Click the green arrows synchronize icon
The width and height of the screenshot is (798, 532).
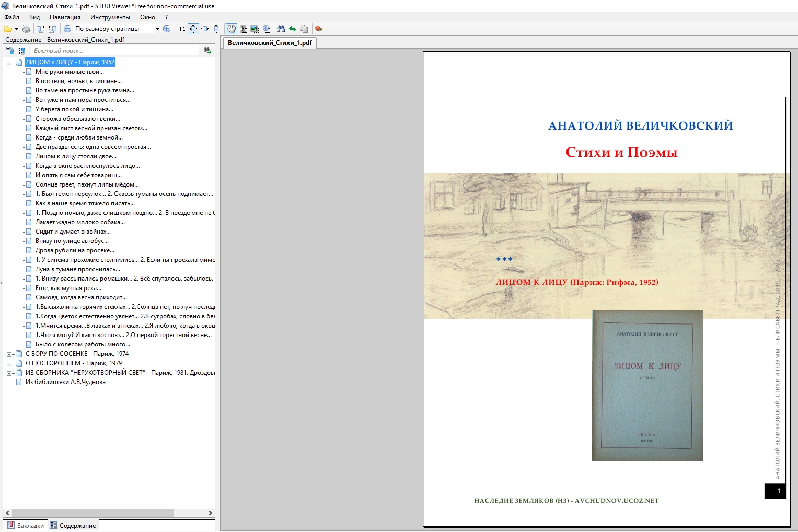click(x=293, y=29)
